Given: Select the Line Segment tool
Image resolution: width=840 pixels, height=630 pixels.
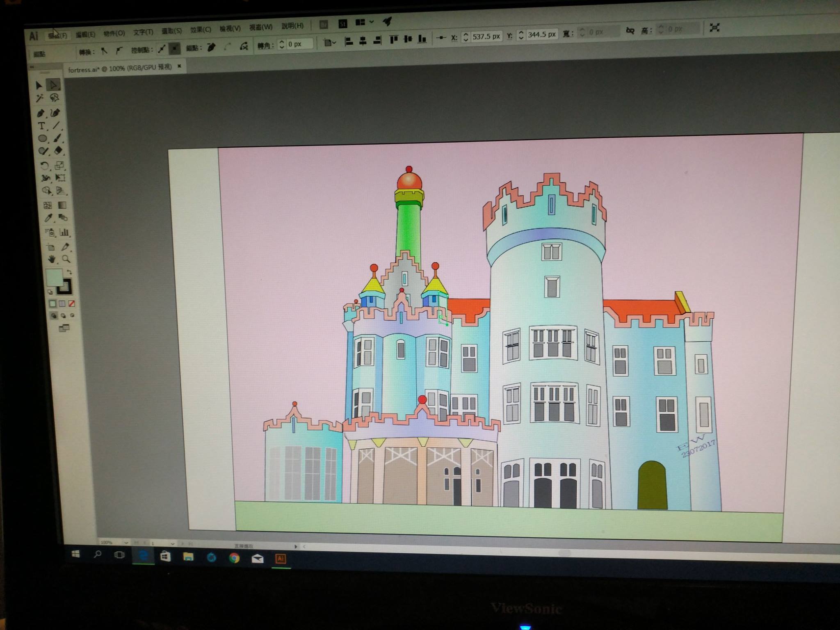Looking at the screenshot, I should [56, 126].
